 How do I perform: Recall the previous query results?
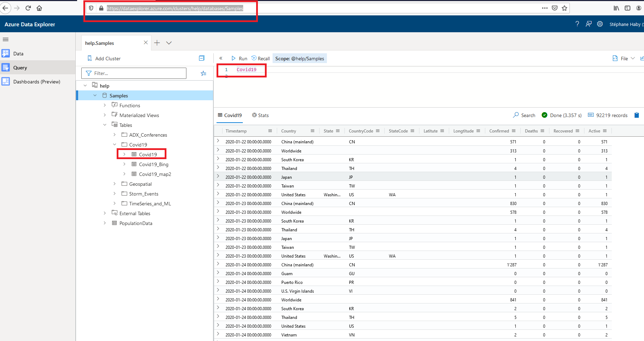[261, 59]
